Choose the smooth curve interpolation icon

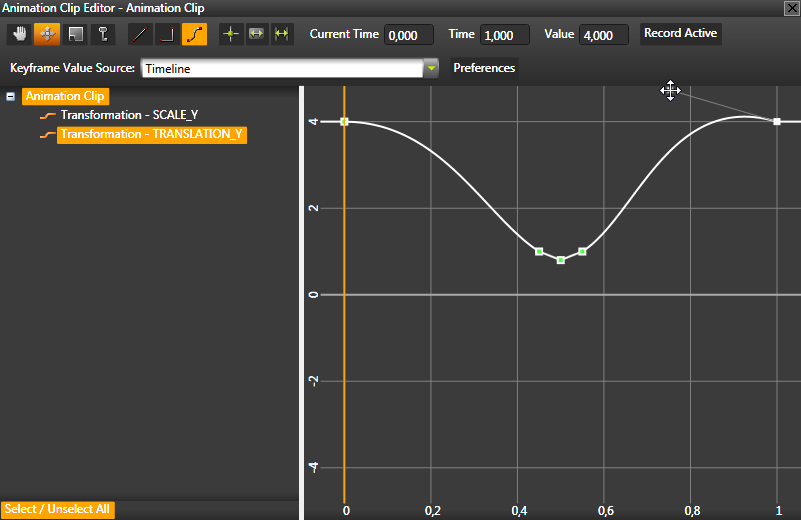pyautogui.click(x=194, y=34)
